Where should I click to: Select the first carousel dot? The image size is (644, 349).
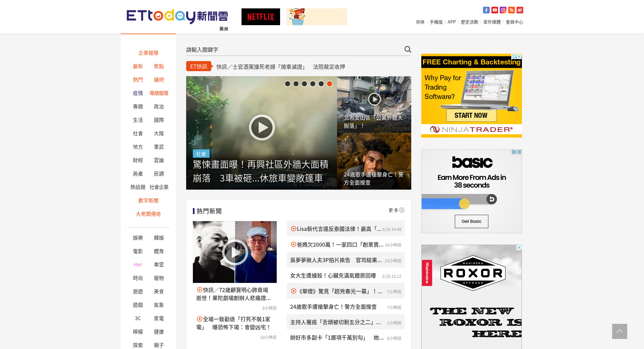tap(287, 84)
